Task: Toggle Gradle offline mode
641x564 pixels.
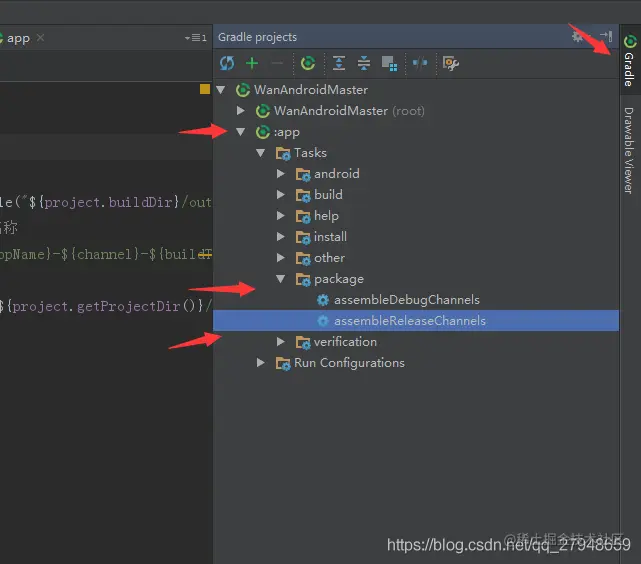Action: (420, 63)
